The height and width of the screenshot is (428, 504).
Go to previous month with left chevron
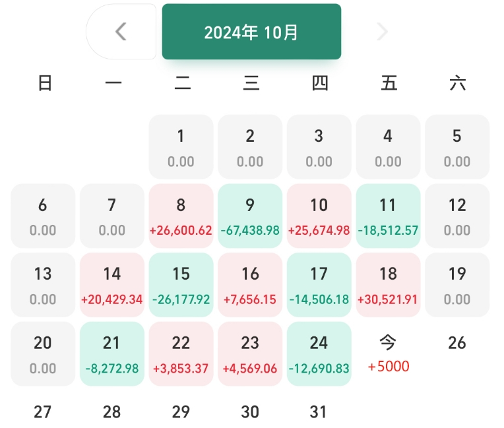(121, 32)
